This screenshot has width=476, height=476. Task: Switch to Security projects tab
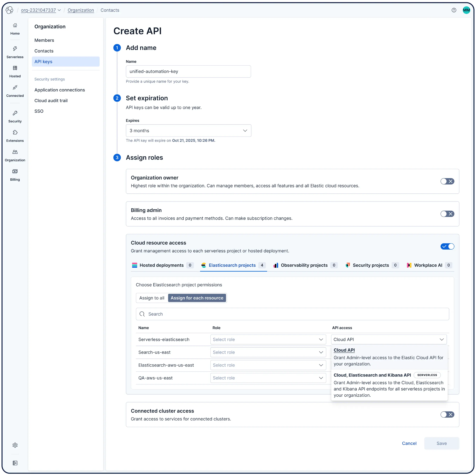(372, 265)
